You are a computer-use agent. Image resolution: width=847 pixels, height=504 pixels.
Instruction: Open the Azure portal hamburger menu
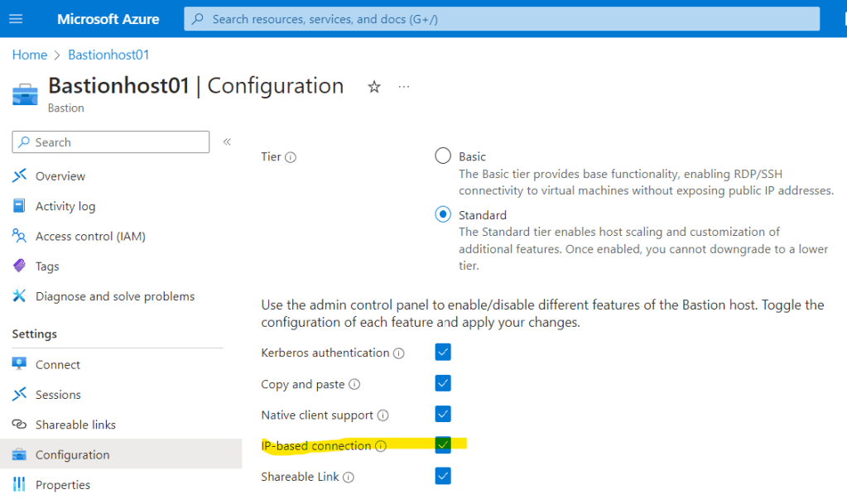(x=16, y=19)
